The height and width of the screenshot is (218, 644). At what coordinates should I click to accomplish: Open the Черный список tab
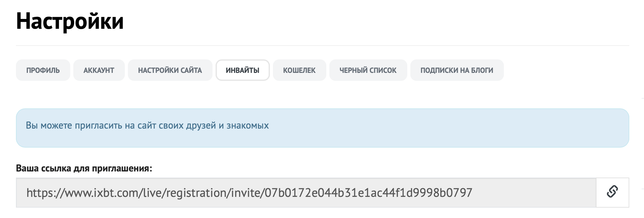click(368, 70)
